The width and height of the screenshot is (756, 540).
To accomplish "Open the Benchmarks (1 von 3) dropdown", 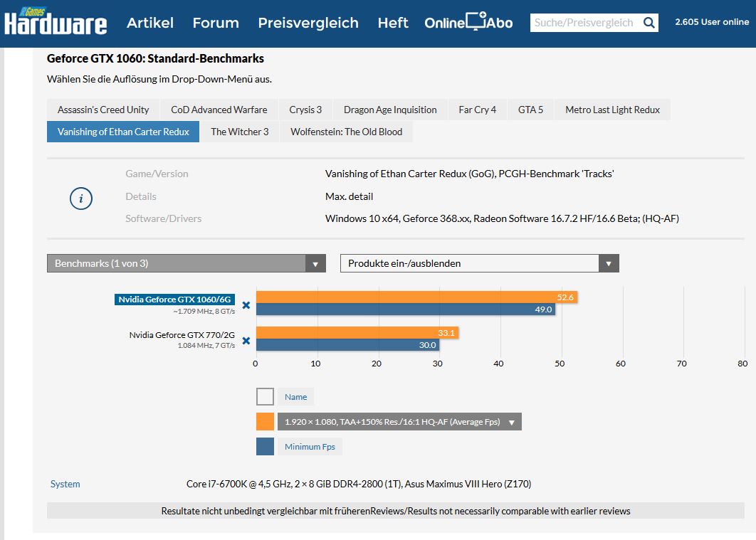I will click(186, 263).
